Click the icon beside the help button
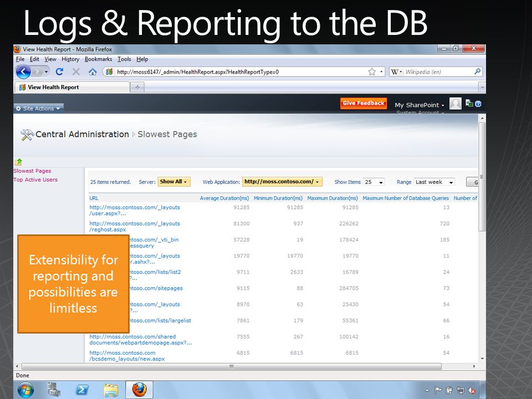 tap(469, 103)
